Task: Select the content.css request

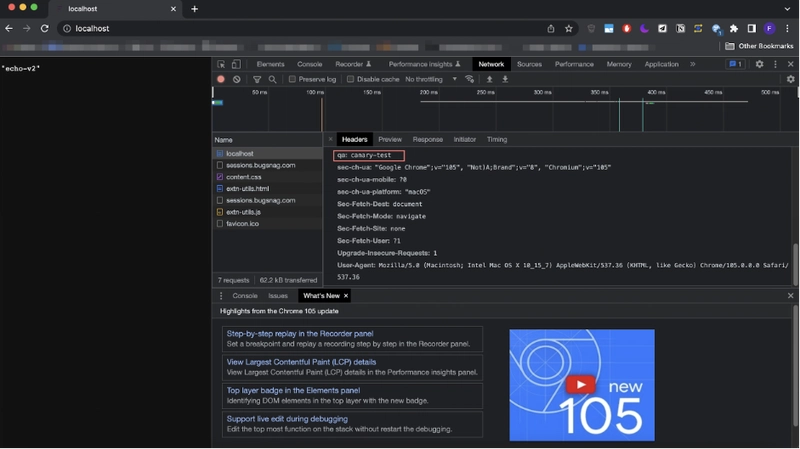Action: coord(267,177)
